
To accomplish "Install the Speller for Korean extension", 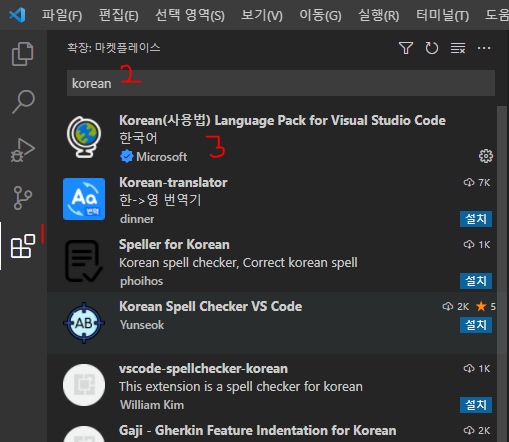I will coord(476,281).
